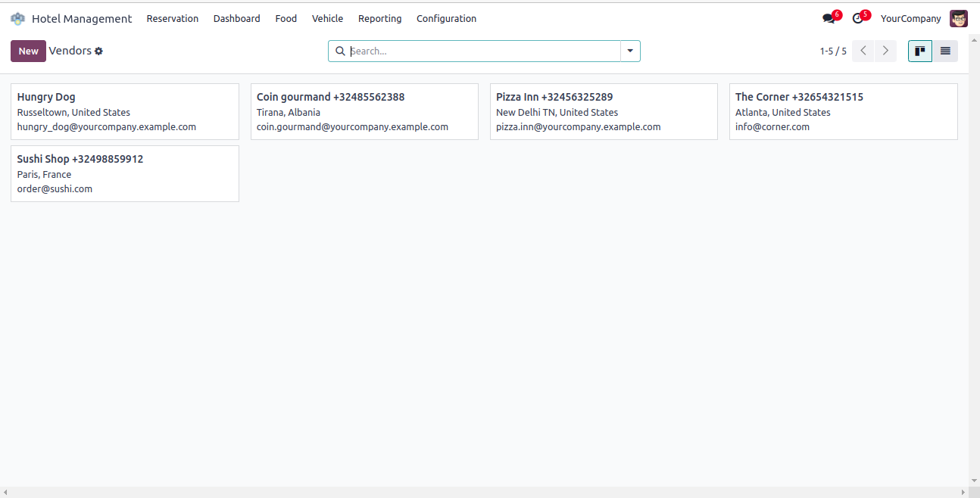Viewport: 980px width, 498px height.
Task: Open the Dashboard menu
Action: pyautogui.click(x=237, y=18)
